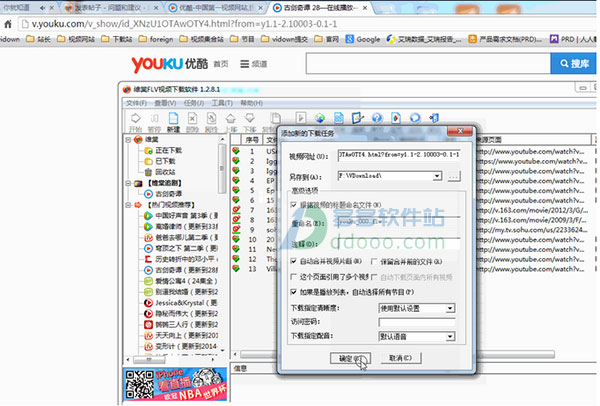The image size is (600, 406).
Task: Click the browser home icon
Action: (x=8, y=24)
